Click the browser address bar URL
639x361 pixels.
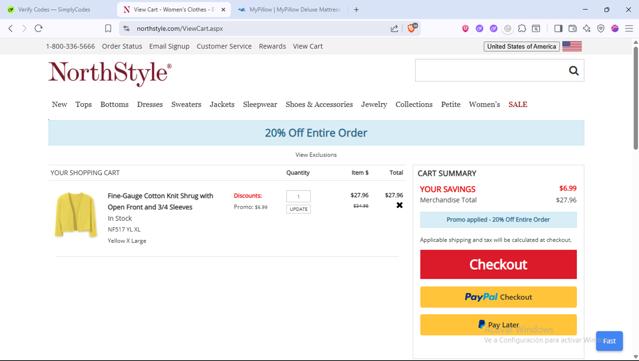tap(180, 29)
